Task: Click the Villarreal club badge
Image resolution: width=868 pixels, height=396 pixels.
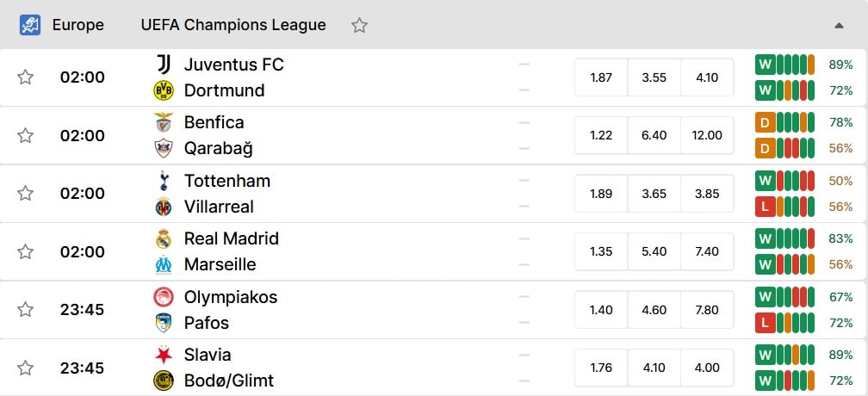Action: (164, 207)
